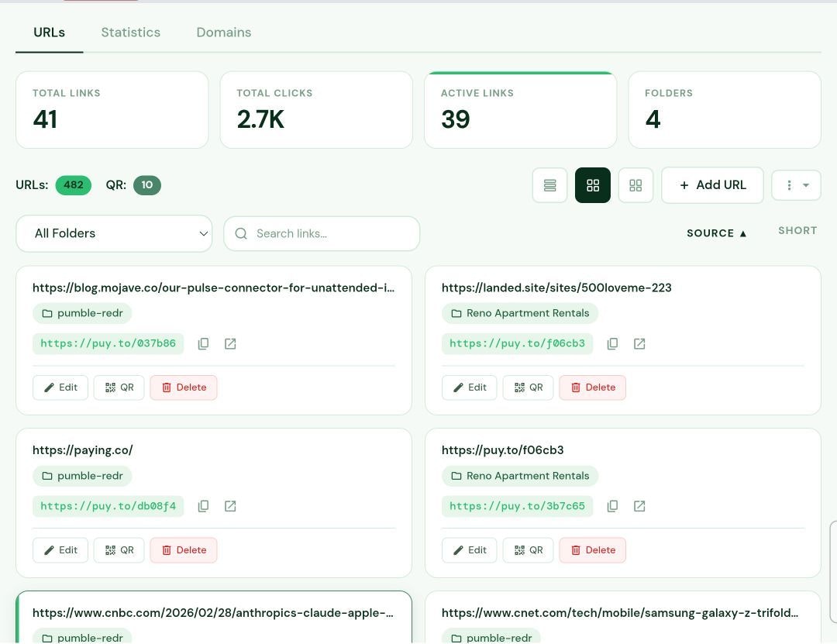Open QR code for landed.site link
Screen dimensions: 837x644
[x=528, y=387]
